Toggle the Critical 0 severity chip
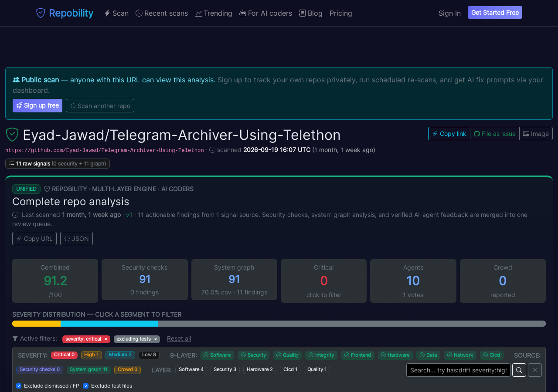 [x=64, y=355]
